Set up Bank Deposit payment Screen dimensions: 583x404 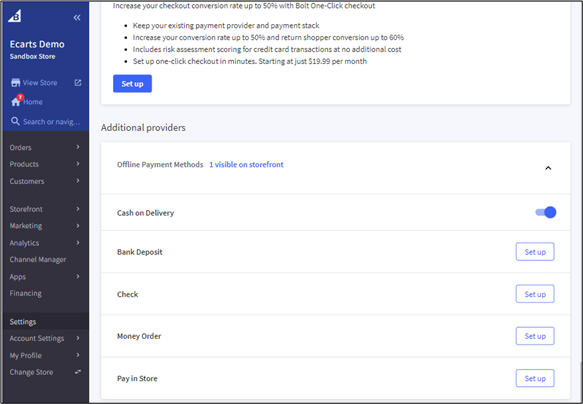(535, 252)
